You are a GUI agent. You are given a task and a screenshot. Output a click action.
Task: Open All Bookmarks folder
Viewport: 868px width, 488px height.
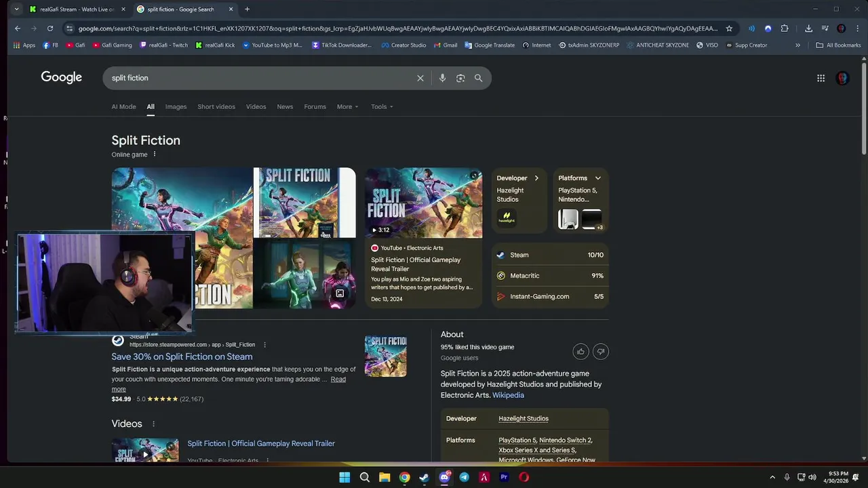point(839,45)
